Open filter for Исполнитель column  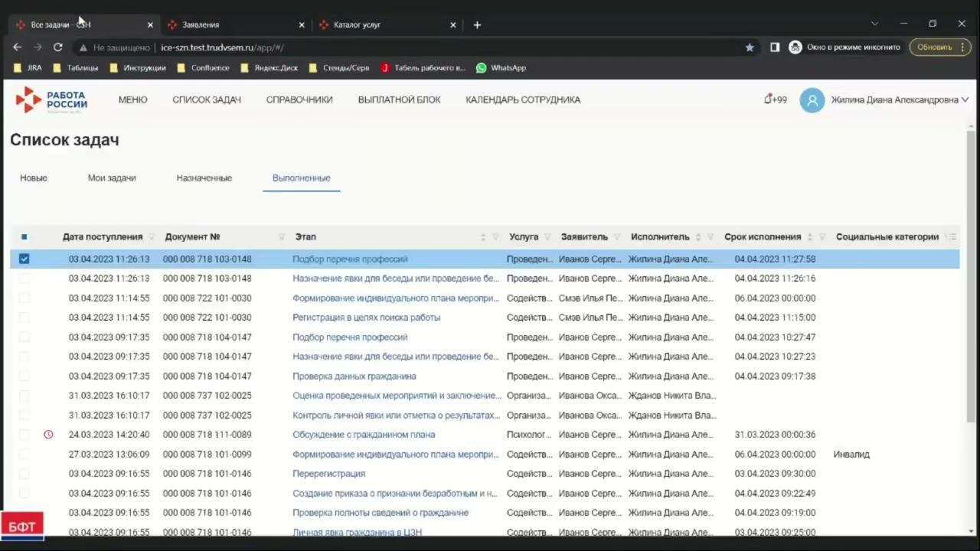710,237
